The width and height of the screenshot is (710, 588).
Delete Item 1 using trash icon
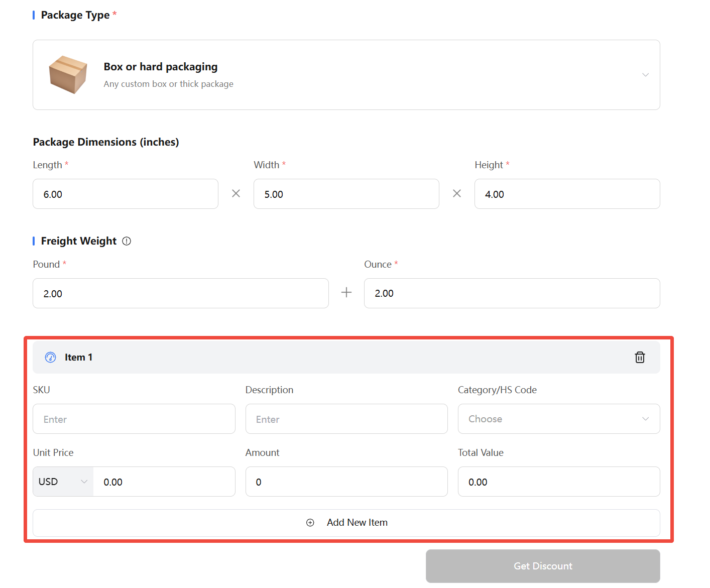pos(639,358)
